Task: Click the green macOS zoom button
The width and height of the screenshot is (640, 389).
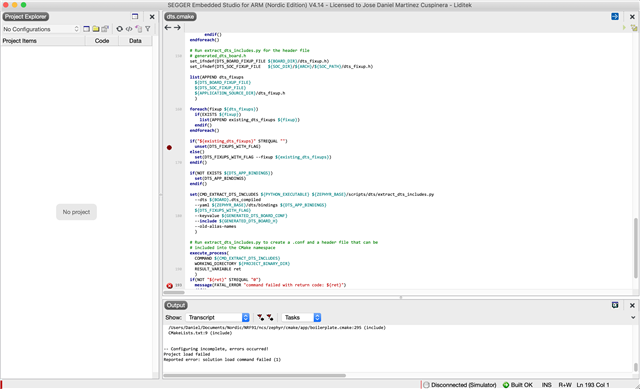Action: coord(23,5)
